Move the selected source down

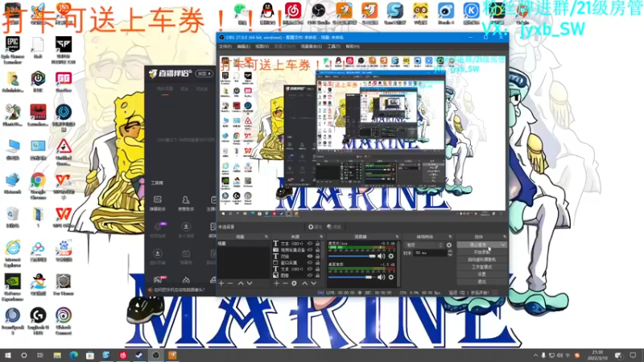tap(313, 283)
